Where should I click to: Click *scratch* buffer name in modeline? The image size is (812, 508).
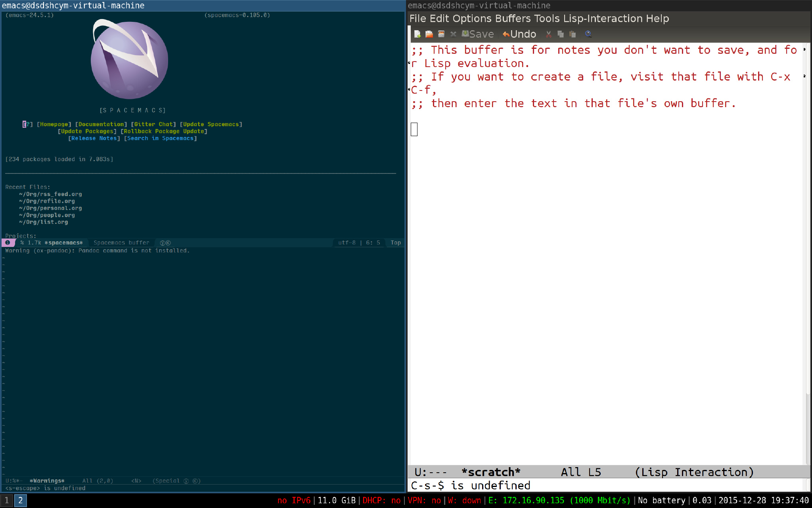coord(491,472)
